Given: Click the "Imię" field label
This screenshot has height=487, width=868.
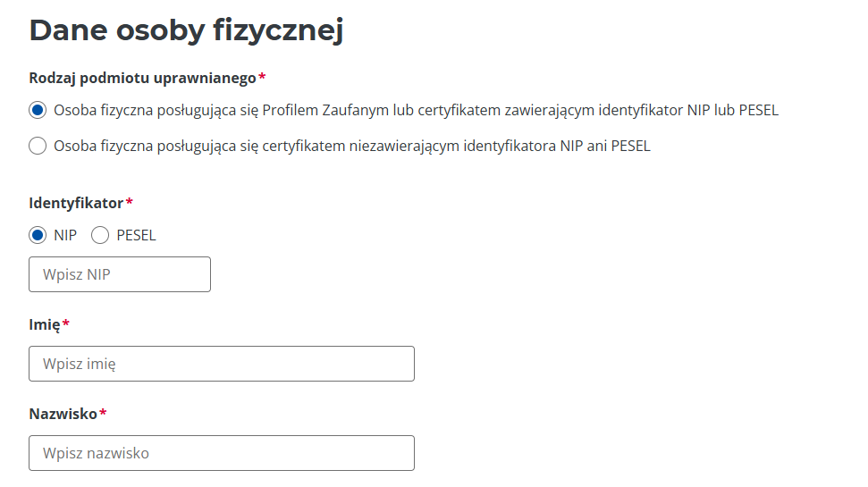Looking at the screenshot, I should pyautogui.click(x=44, y=324).
